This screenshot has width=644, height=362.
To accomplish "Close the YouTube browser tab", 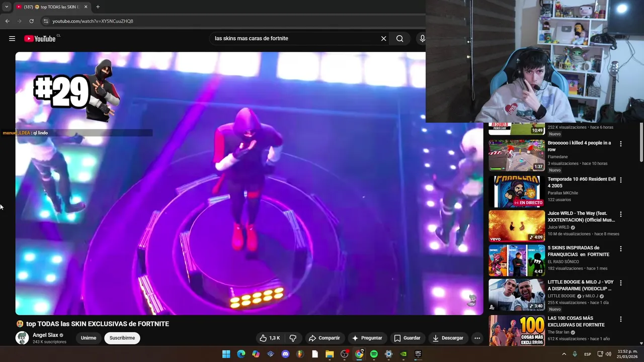I will (86, 7).
